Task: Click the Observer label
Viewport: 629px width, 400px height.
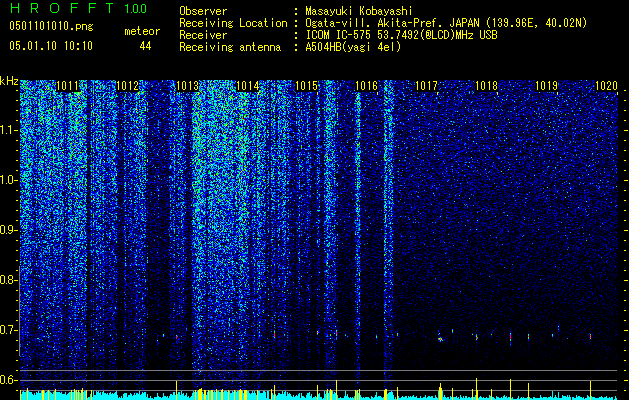Action: (x=203, y=11)
